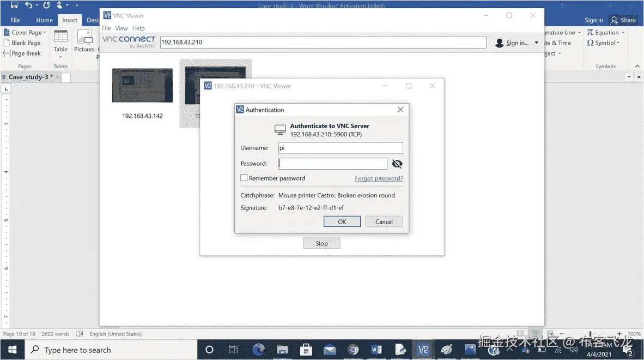Expand VNC Viewer Sign in dropdown arrow
Screen dimensions: 644x360
coord(536,43)
